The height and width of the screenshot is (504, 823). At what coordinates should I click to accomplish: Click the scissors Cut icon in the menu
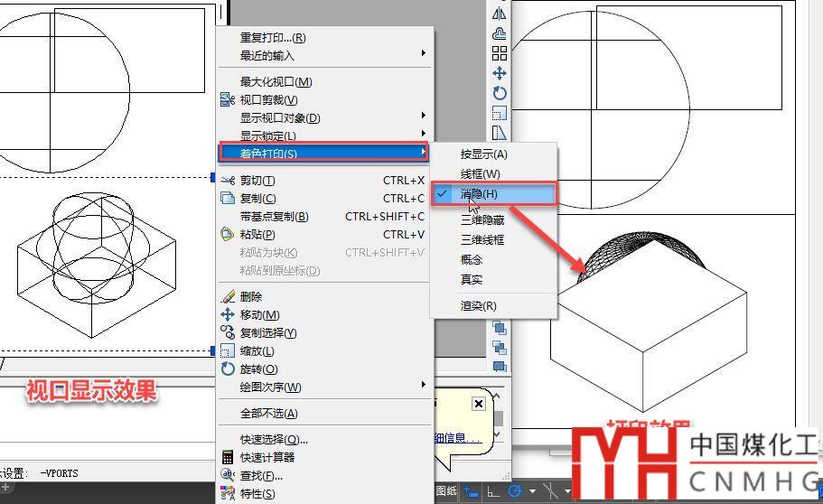point(228,181)
